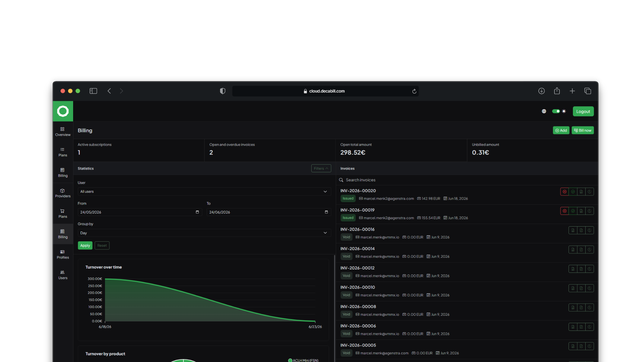Open the highlighted Billing sidebar item

[x=63, y=234]
